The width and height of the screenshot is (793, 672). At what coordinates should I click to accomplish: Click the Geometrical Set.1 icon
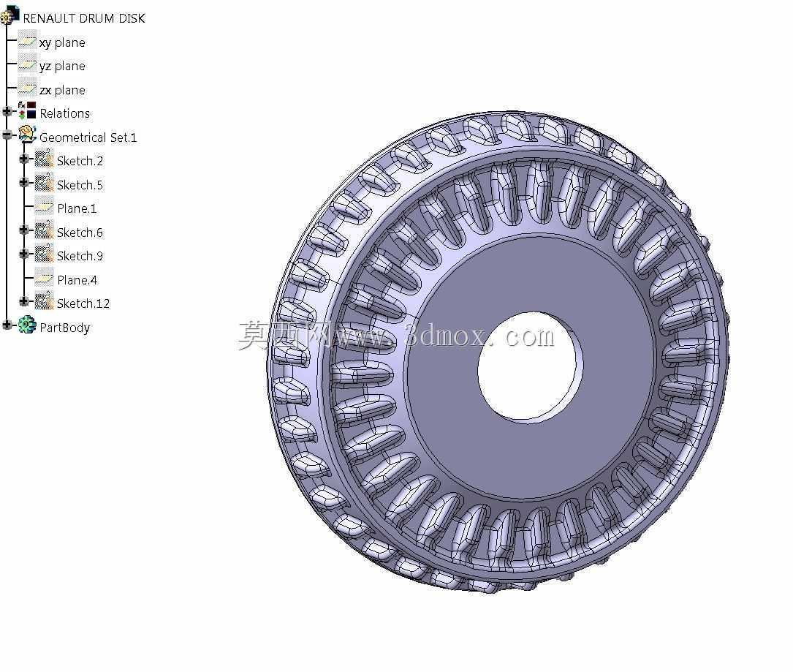point(27,135)
